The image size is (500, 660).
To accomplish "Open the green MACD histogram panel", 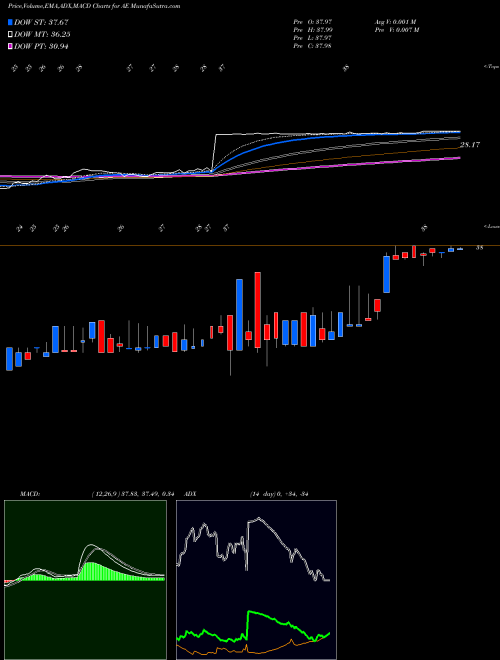I will tap(85, 580).
